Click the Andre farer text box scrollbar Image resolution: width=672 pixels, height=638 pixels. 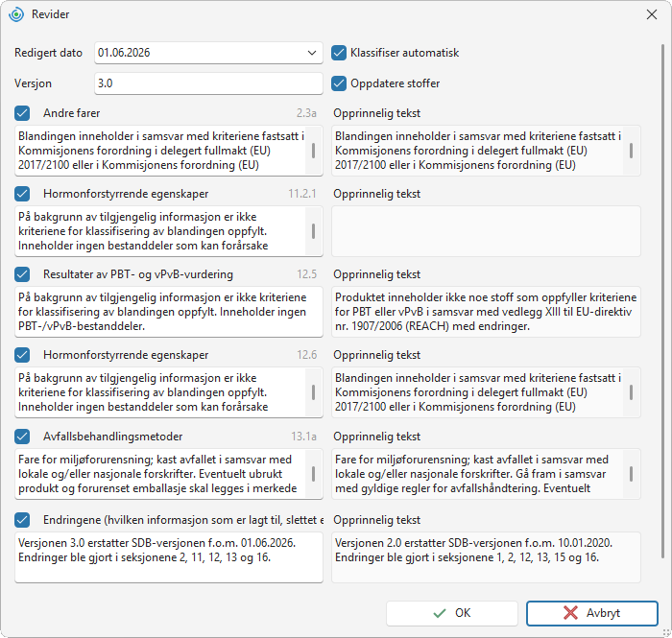click(x=313, y=151)
